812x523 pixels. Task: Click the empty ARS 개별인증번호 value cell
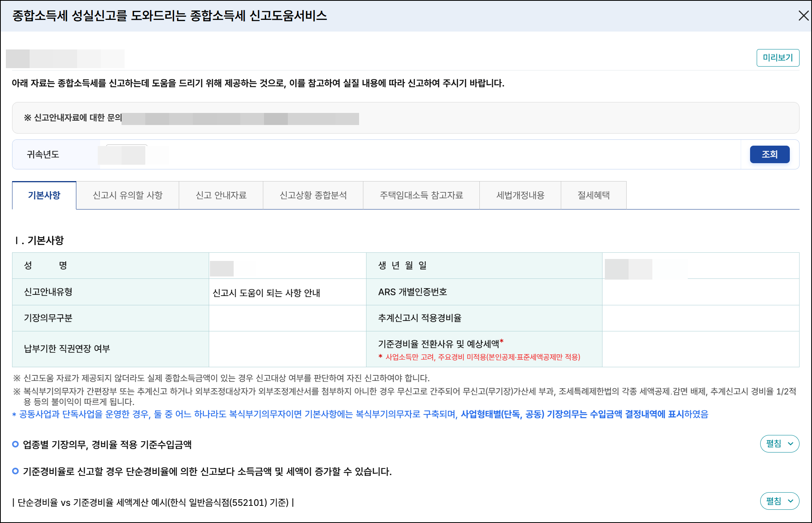tap(700, 292)
